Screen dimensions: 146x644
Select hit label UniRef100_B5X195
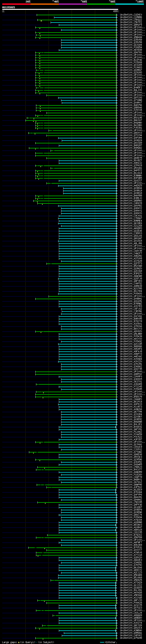(x=131, y=118)
